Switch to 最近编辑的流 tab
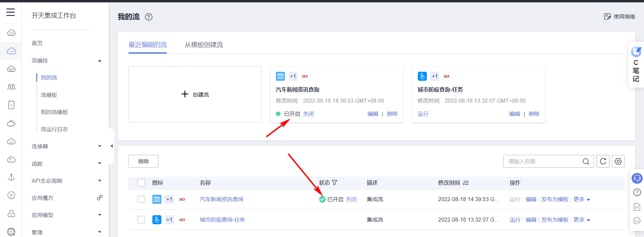 click(x=148, y=45)
